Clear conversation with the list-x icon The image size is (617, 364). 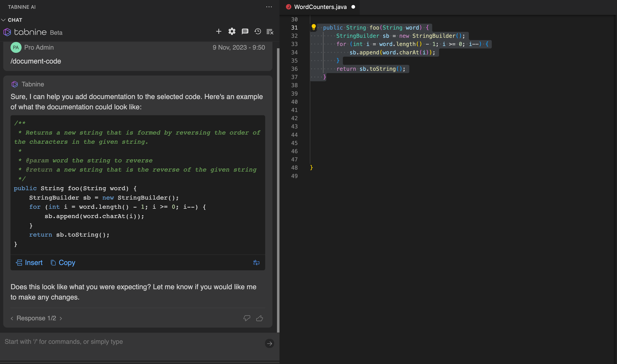pos(270,32)
